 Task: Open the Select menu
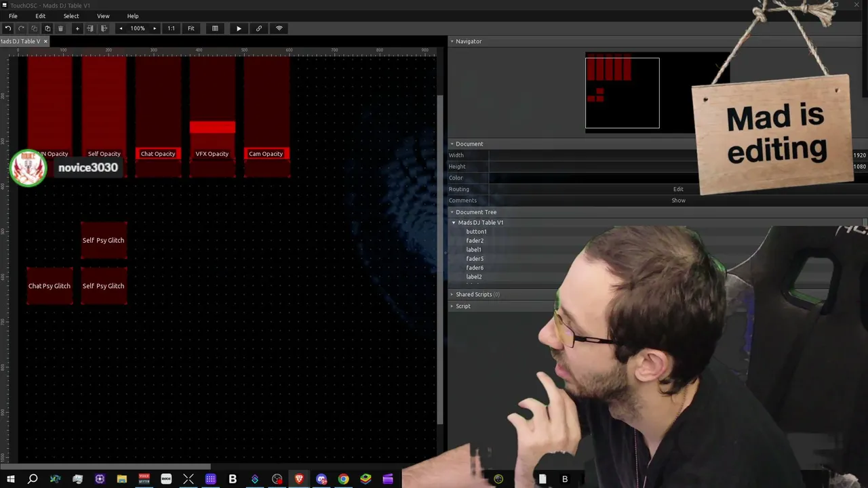(x=71, y=16)
